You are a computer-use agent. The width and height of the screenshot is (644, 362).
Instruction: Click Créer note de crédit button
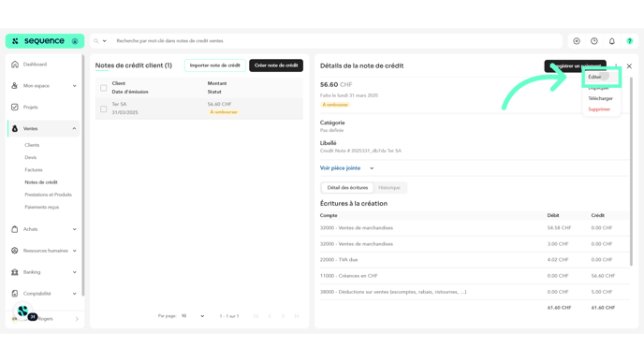[x=276, y=65]
